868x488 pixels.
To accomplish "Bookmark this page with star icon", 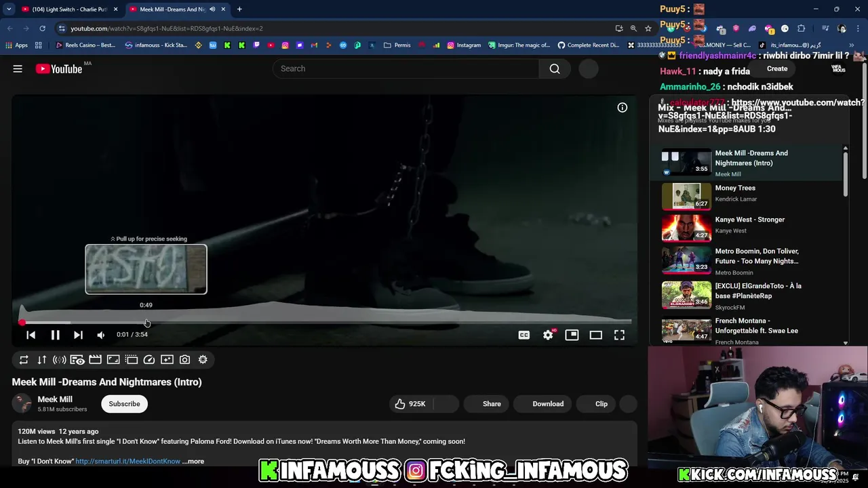I will (648, 28).
